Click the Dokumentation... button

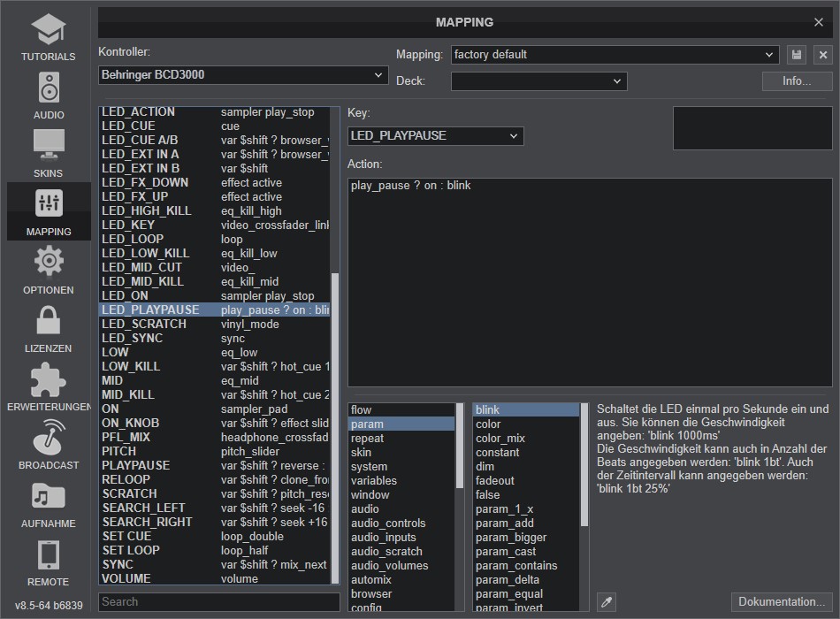[x=782, y=602]
